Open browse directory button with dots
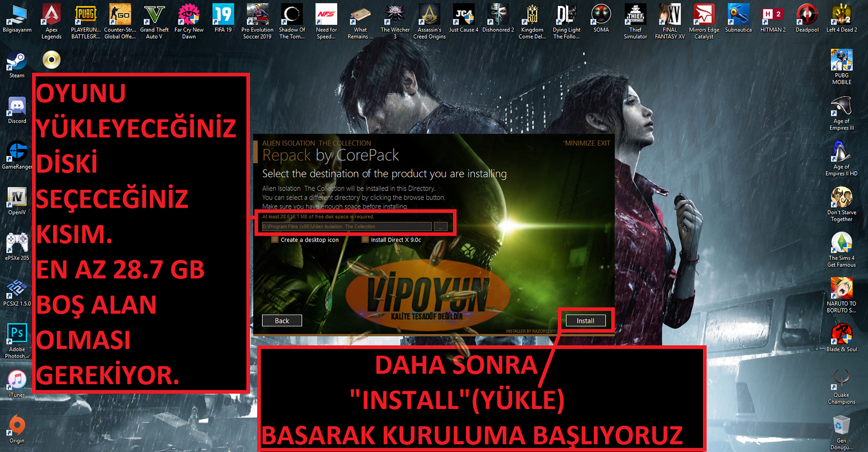 point(441,227)
